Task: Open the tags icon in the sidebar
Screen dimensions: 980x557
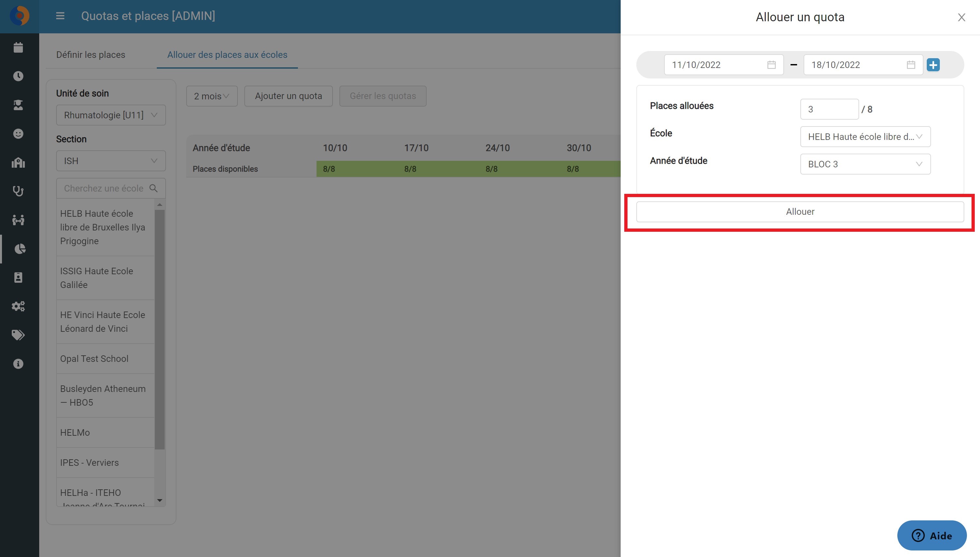Action: tap(18, 335)
